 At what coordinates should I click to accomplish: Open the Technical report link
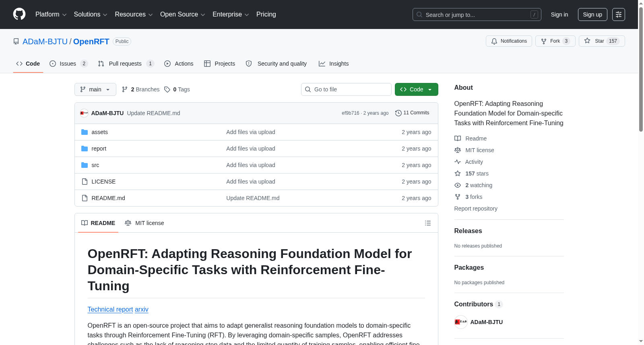[110, 309]
